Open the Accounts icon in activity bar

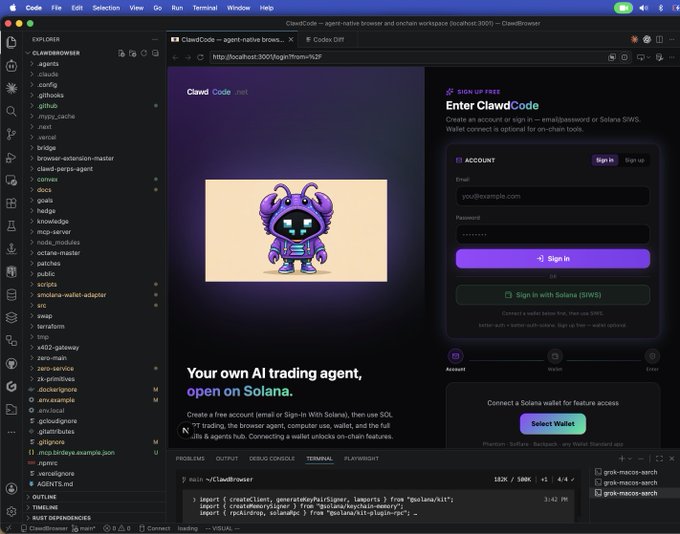tap(11, 488)
